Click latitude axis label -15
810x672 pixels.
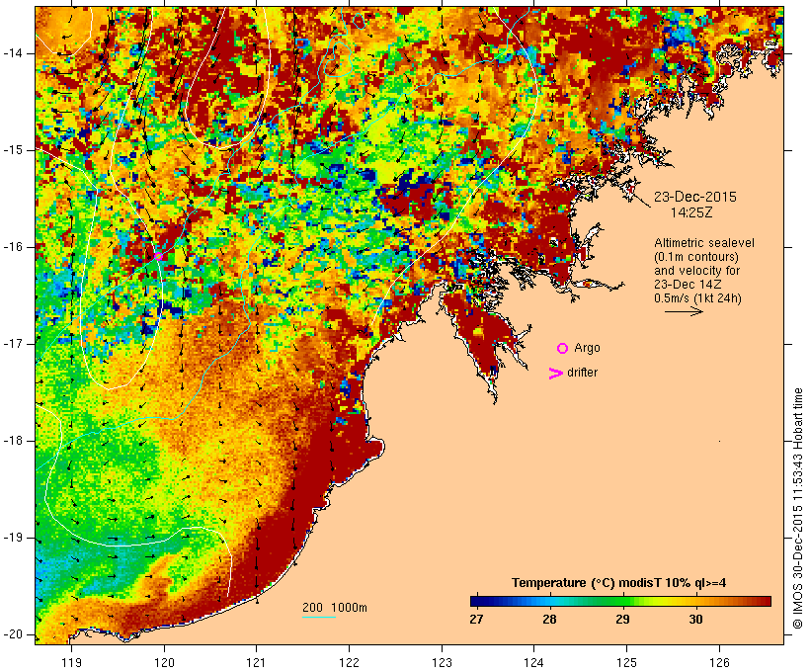(x=13, y=150)
